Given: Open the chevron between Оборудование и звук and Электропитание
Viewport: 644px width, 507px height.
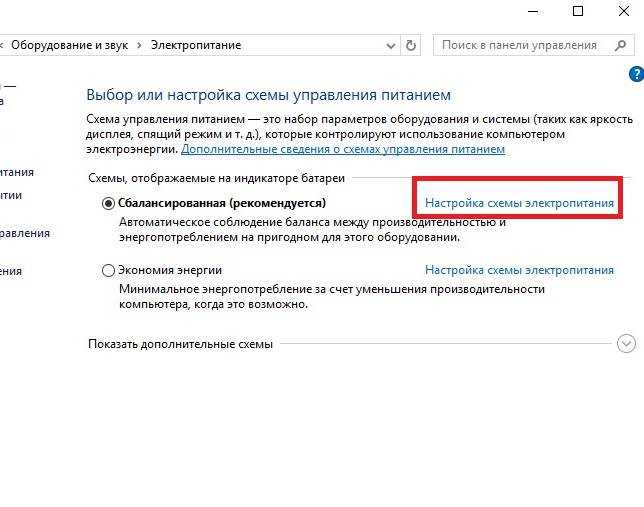Looking at the screenshot, I should click(x=139, y=45).
